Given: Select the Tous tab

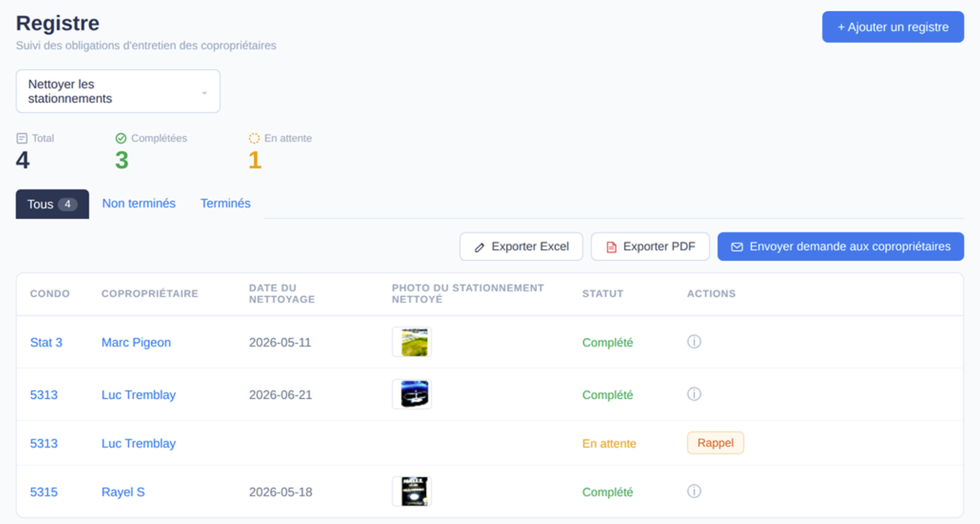Looking at the screenshot, I should tap(52, 204).
